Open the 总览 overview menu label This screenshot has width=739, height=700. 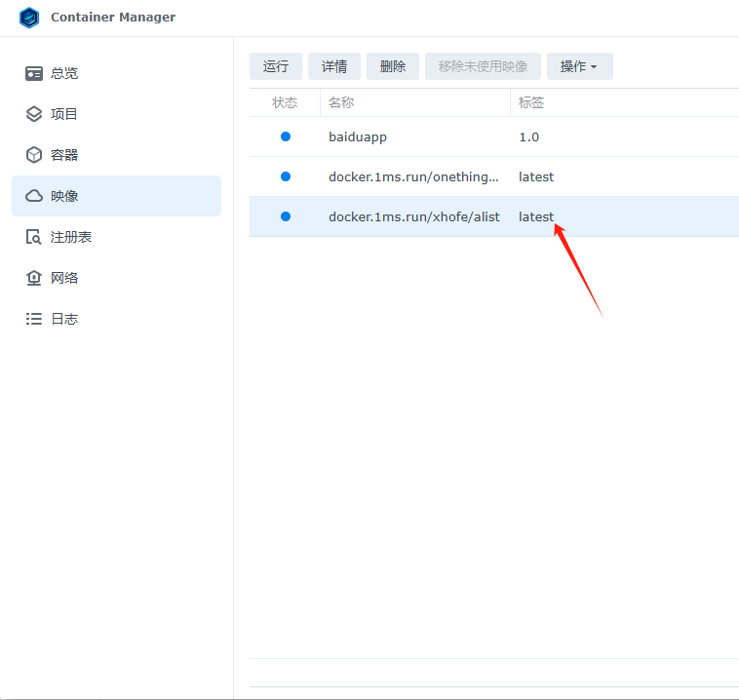pyautogui.click(x=64, y=73)
